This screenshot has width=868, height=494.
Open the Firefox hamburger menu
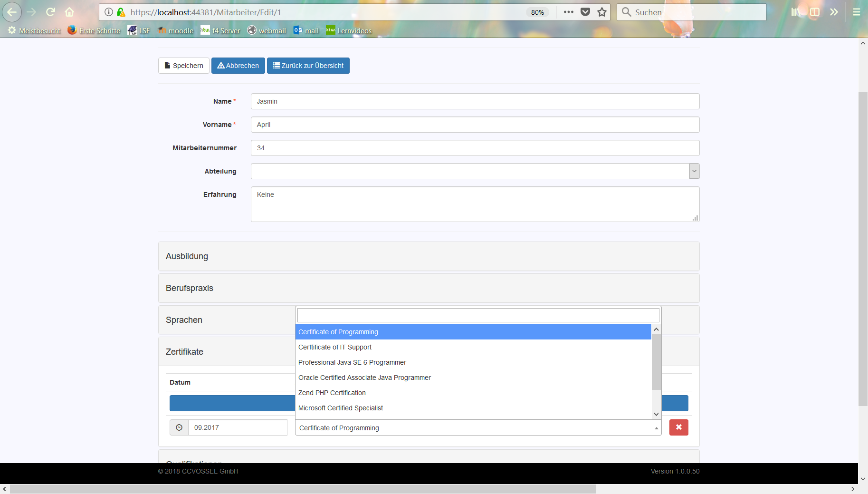(856, 12)
